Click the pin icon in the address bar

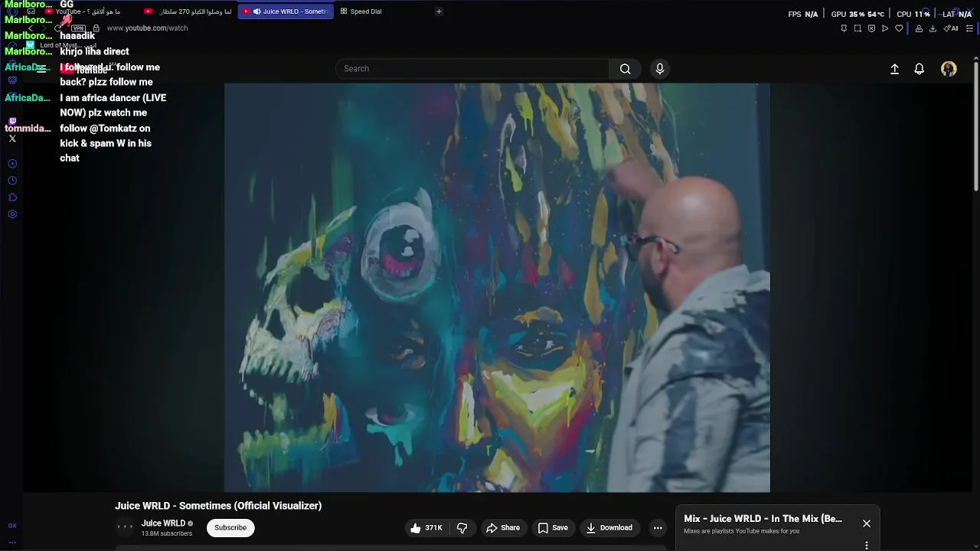click(x=844, y=28)
